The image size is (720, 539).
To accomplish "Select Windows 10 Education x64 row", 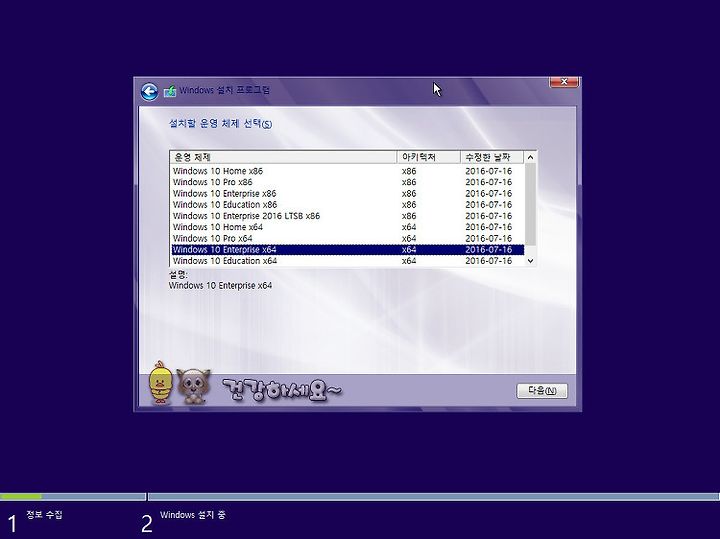I will (348, 261).
